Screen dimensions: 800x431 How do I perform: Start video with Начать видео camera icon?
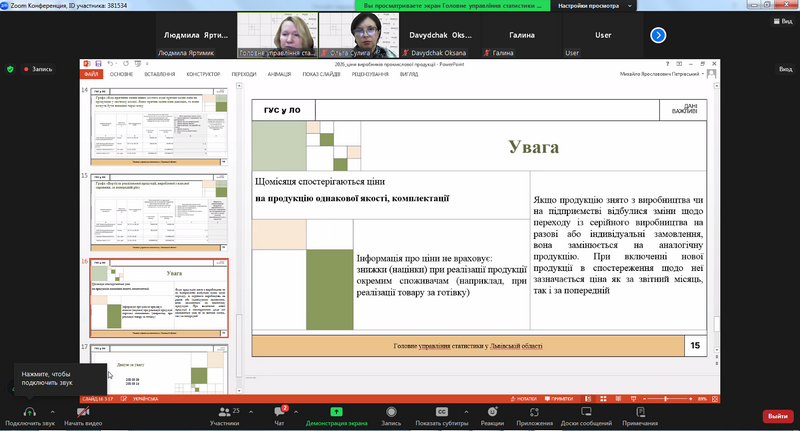click(x=82, y=411)
